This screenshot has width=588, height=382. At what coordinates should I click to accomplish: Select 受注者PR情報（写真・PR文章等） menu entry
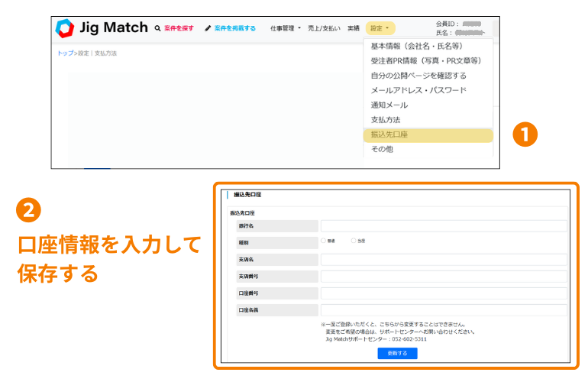pyautogui.click(x=426, y=61)
